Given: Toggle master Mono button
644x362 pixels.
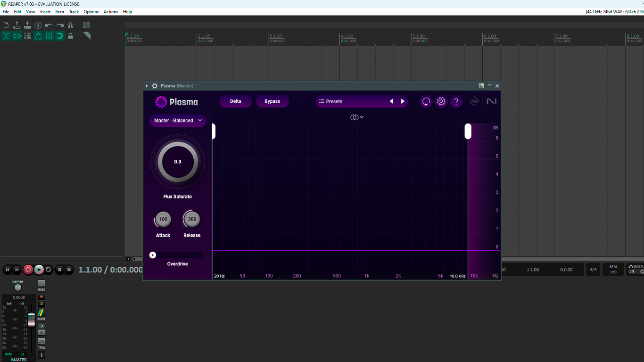Looking at the screenshot, I should pyautogui.click(x=41, y=283).
